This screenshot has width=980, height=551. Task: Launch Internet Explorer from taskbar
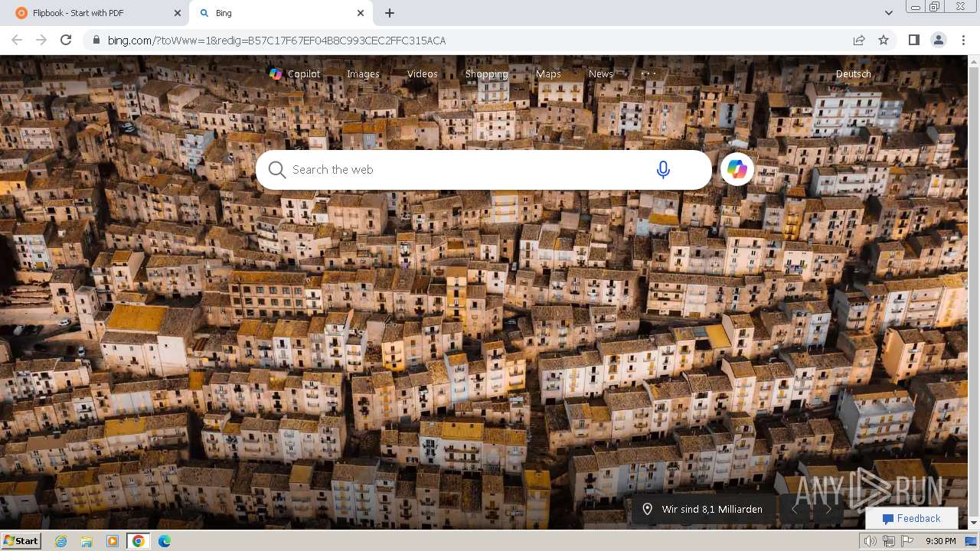pyautogui.click(x=60, y=541)
